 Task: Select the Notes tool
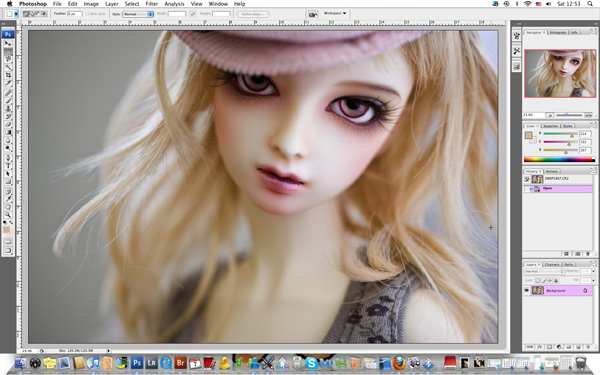click(8, 191)
